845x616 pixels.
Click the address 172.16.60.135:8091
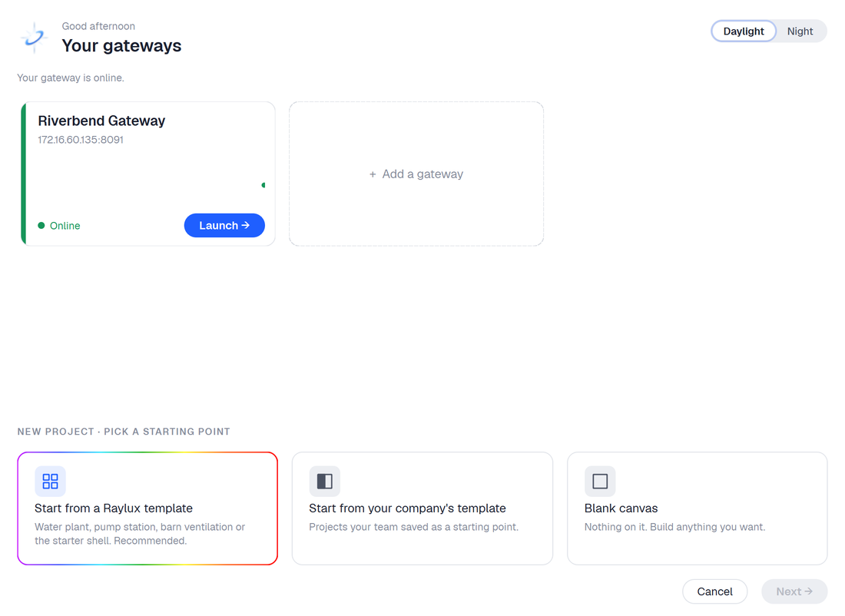tap(81, 140)
